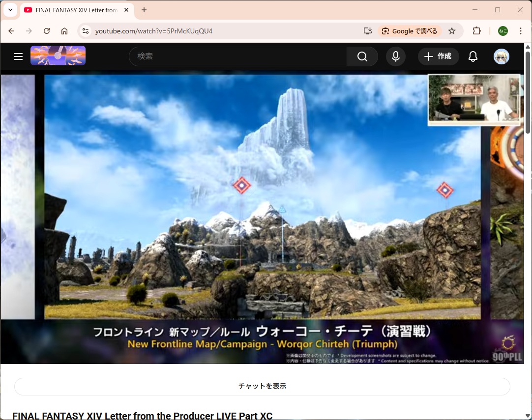The image size is (532, 420).
Task: Click the 作成 create button
Action: click(438, 56)
